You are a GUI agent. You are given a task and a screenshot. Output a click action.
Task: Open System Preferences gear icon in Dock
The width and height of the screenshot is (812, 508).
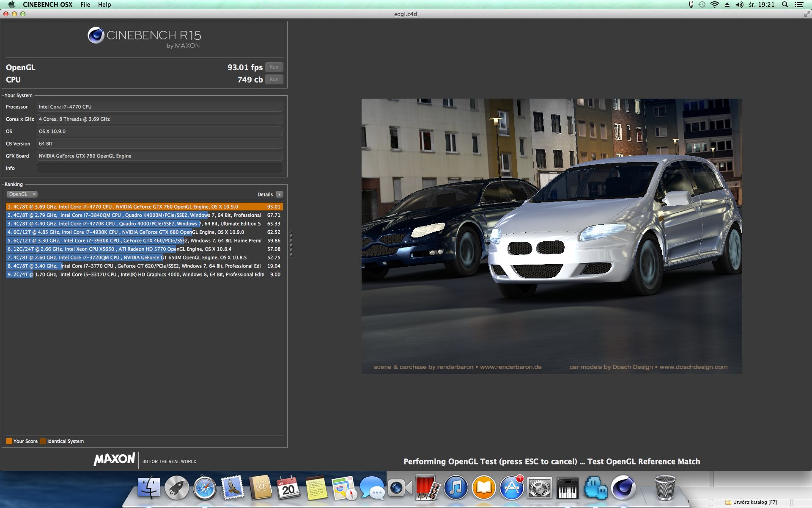pyautogui.click(x=540, y=488)
